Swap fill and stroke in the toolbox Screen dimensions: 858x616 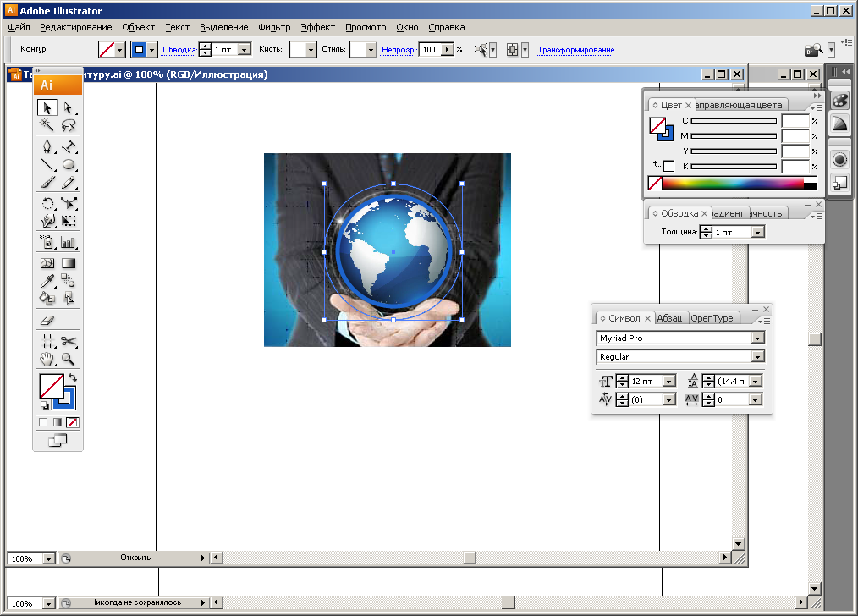point(73,377)
